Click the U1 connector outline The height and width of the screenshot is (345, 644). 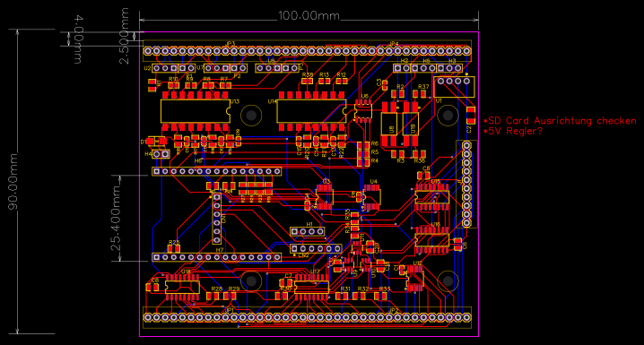(454, 87)
